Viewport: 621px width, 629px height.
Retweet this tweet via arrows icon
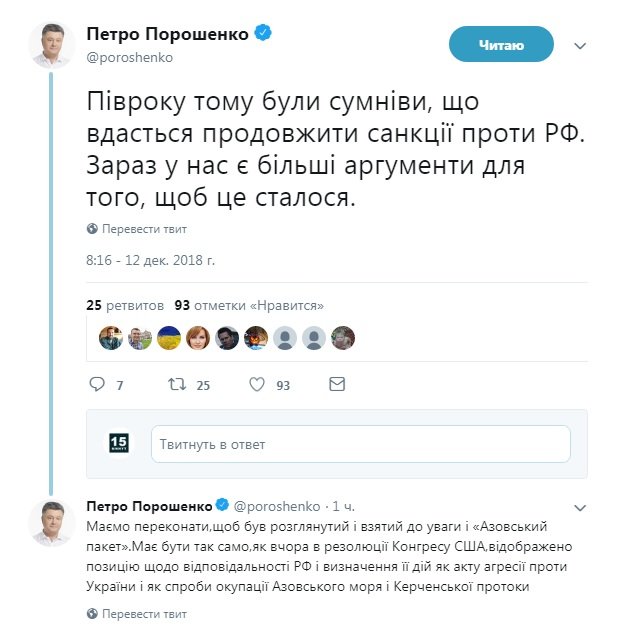pos(175,384)
